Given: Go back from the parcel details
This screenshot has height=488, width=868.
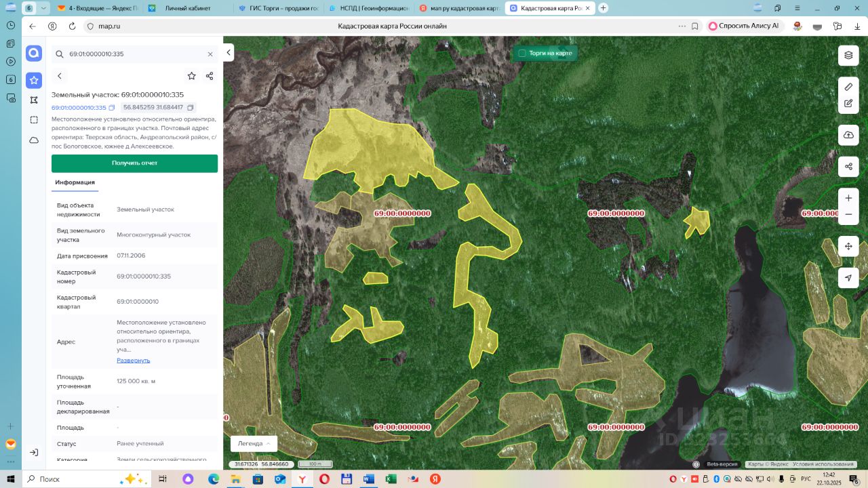Looking at the screenshot, I should (60, 76).
